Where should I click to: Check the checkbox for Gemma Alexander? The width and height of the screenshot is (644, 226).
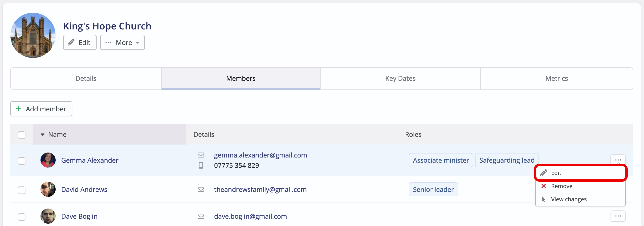[x=22, y=161]
